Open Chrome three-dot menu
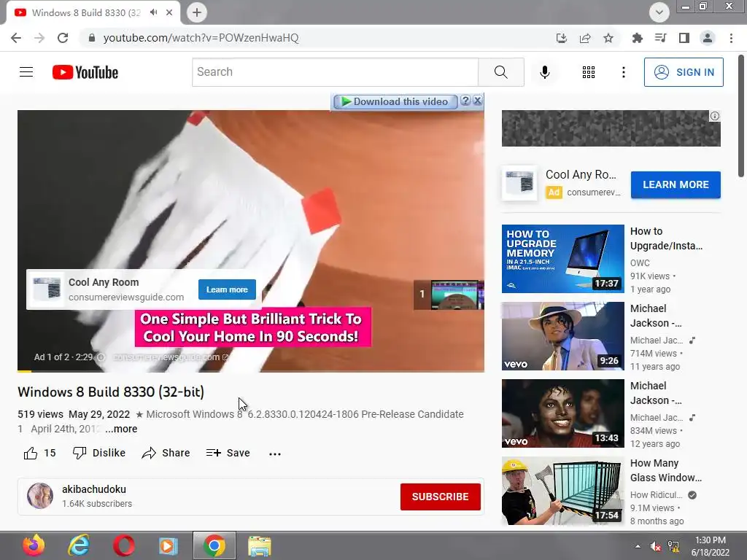 (x=731, y=38)
